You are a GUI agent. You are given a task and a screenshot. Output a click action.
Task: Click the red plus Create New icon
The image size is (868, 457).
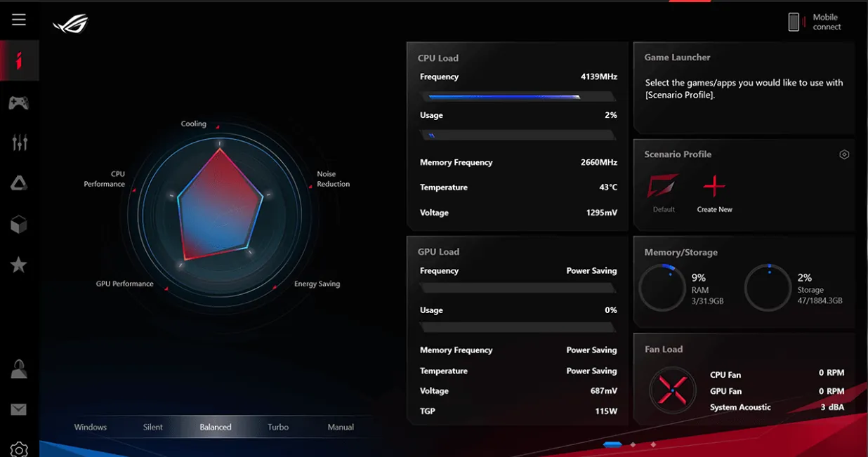point(714,187)
